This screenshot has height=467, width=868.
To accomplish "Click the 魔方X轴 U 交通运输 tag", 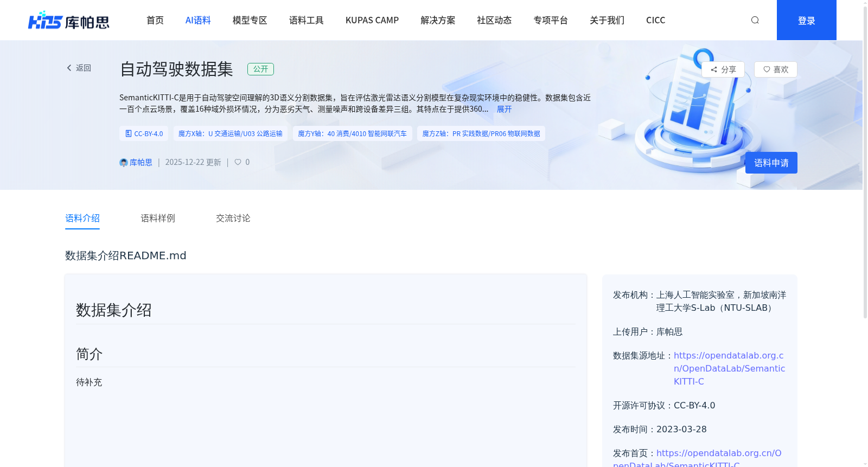I will coord(231,133).
